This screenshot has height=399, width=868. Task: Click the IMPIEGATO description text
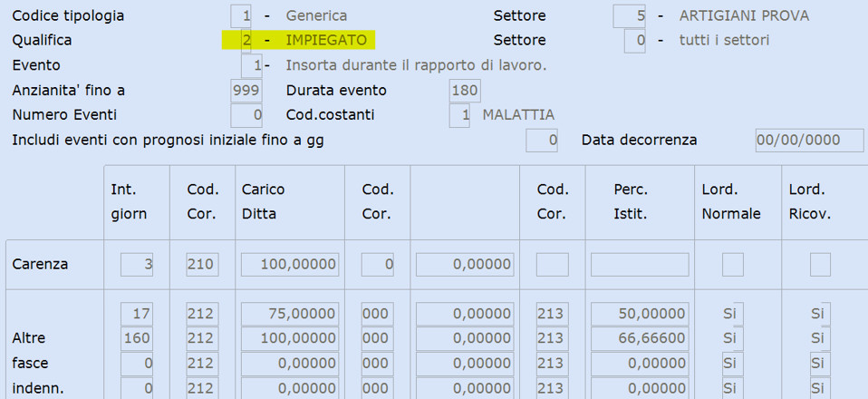point(326,41)
